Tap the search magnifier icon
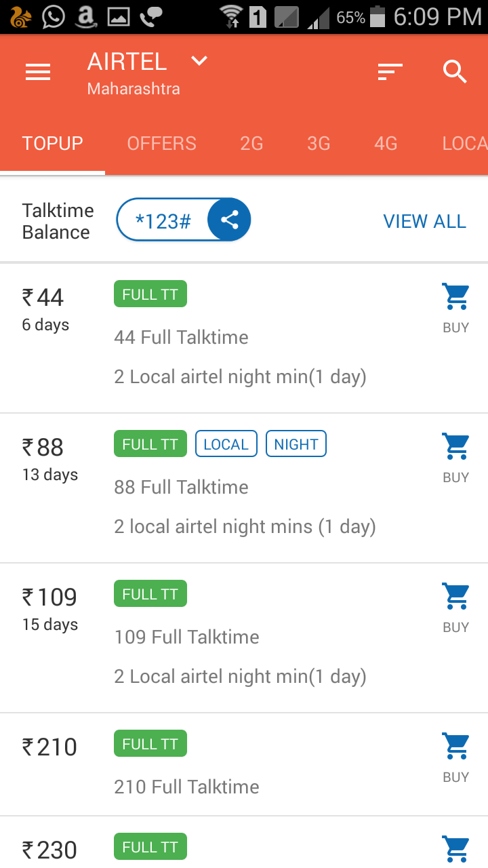This screenshot has width=488, height=868. tap(455, 71)
